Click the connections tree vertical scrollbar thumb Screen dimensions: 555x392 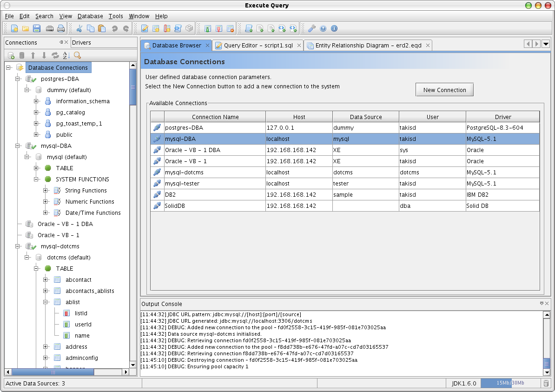[x=133, y=87]
